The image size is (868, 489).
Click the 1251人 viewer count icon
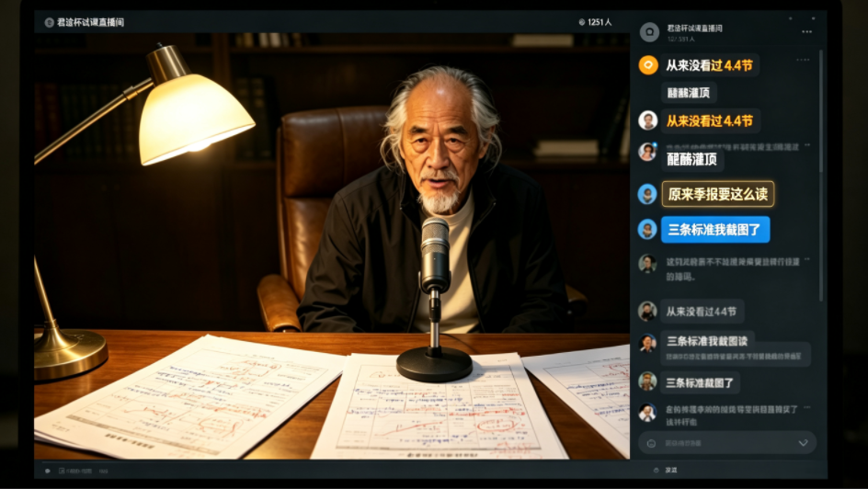click(x=582, y=22)
